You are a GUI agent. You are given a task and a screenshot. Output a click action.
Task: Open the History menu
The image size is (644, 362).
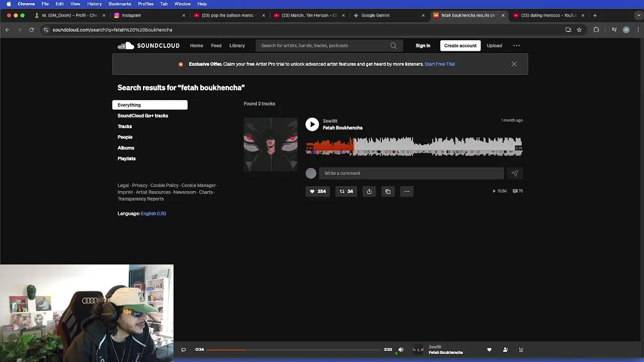point(95,4)
